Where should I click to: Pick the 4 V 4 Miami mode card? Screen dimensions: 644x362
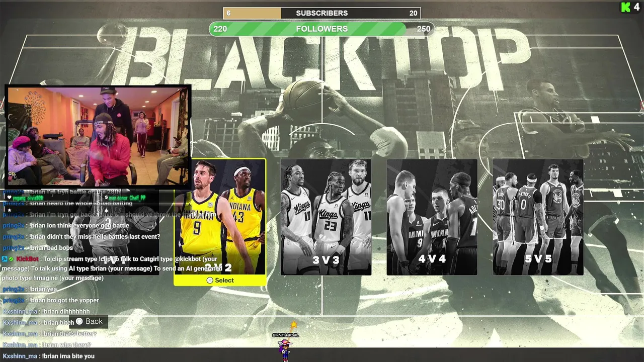pyautogui.click(x=432, y=217)
